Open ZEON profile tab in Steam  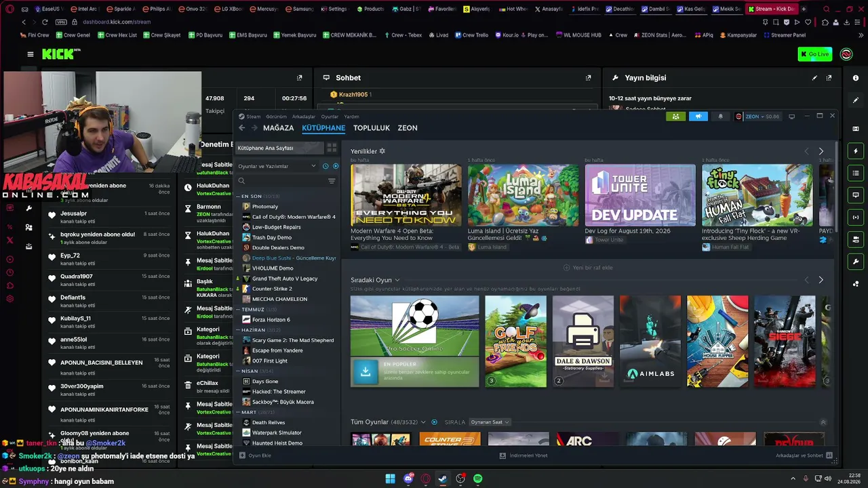pos(408,128)
